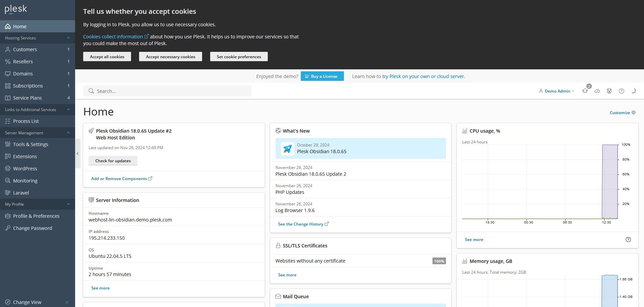Select the Laravel sidebar entry
This screenshot has height=307, width=644.
pyautogui.click(x=21, y=193)
